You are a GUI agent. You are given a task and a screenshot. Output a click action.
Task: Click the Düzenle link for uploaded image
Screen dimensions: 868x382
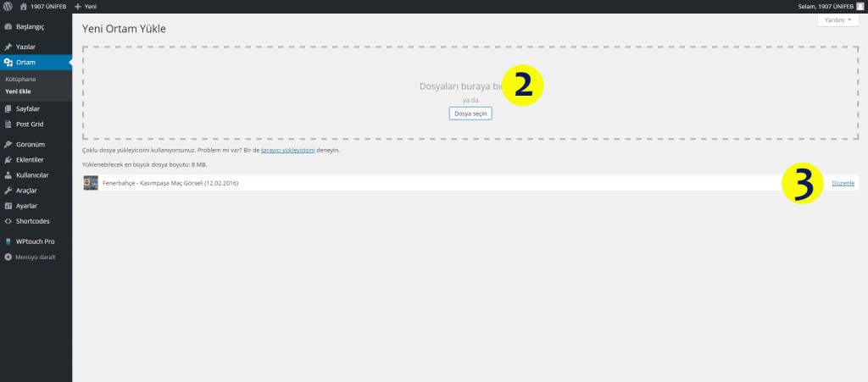[843, 183]
